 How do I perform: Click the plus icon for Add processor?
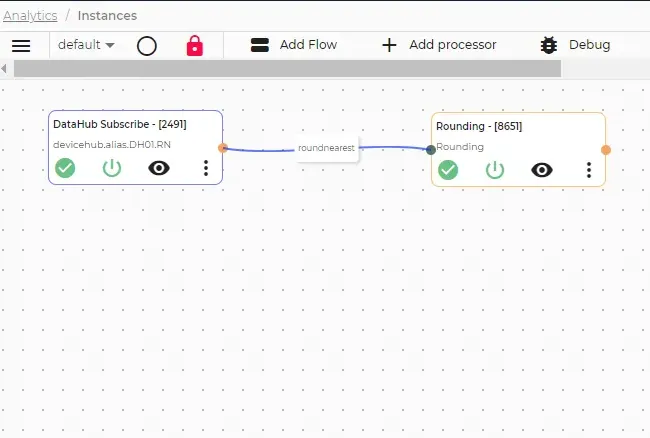coord(389,45)
